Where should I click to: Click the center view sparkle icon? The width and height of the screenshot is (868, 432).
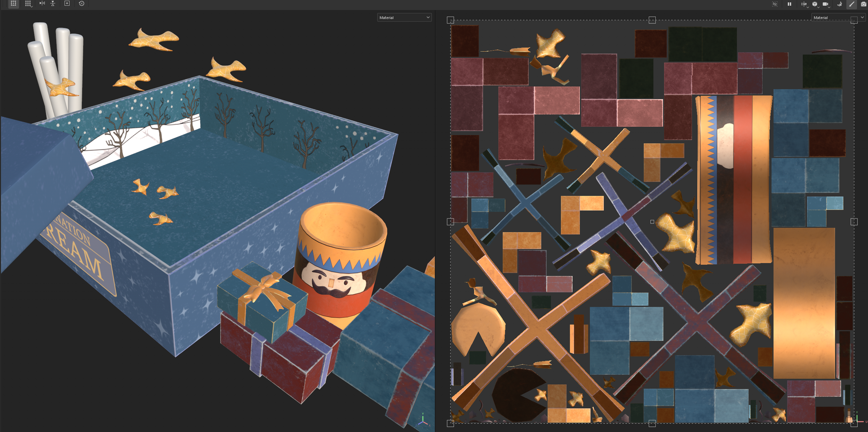67,3
